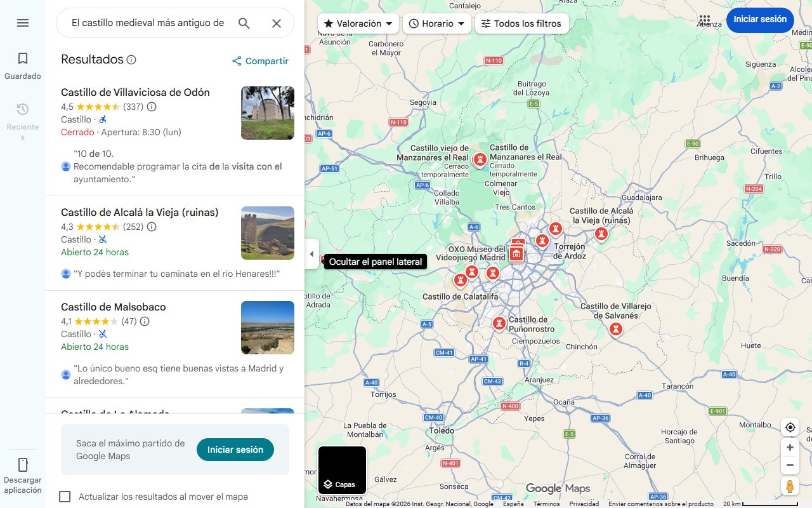Click the search magnifying glass icon
Image resolution: width=812 pixels, height=508 pixels.
click(244, 23)
